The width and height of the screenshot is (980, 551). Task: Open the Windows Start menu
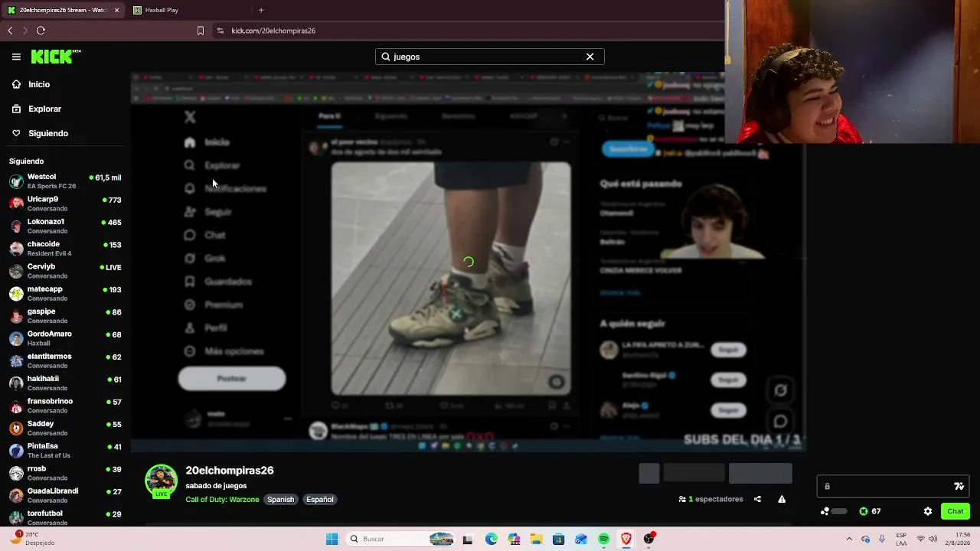pyautogui.click(x=332, y=539)
